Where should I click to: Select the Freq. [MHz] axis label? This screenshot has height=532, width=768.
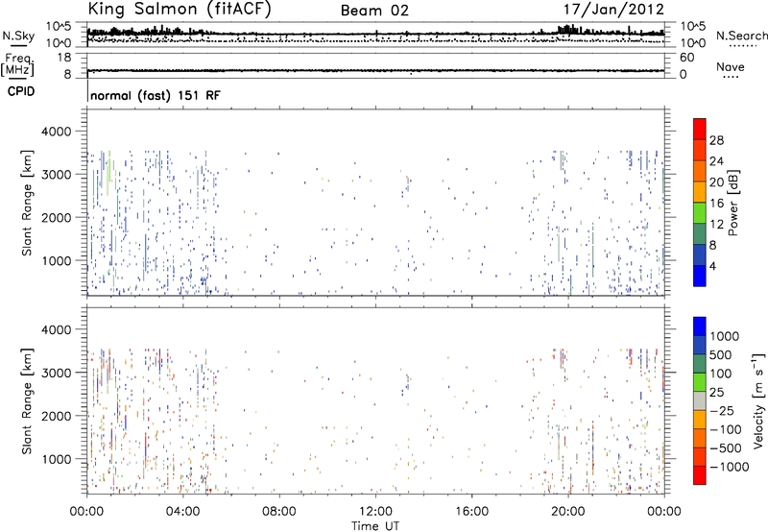18,64
